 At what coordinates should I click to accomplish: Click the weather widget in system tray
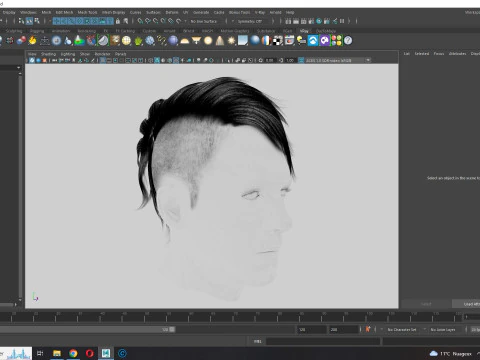click(x=451, y=354)
